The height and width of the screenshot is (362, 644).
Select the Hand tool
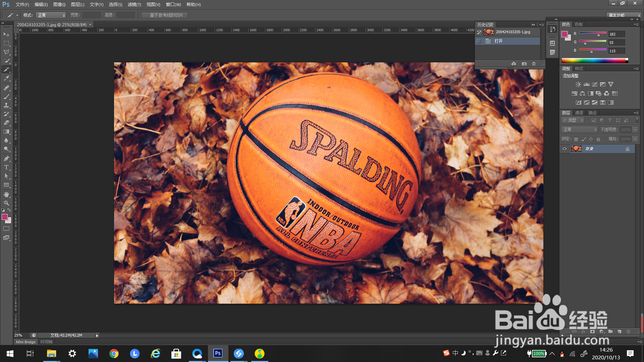[x=6, y=194]
